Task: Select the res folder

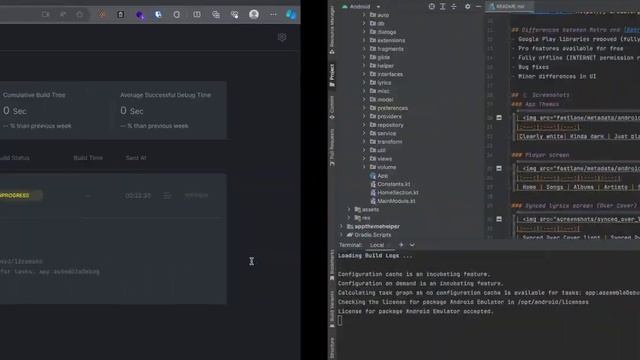Action: (x=362, y=218)
